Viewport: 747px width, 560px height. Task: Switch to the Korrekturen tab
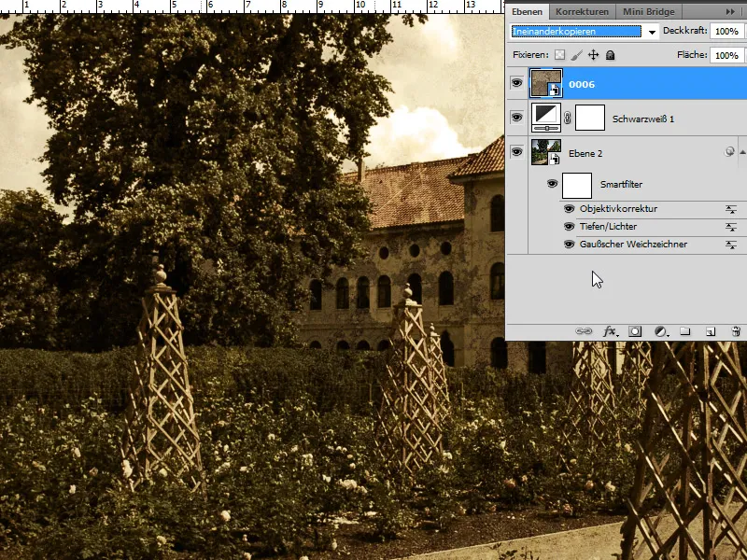[x=582, y=11]
